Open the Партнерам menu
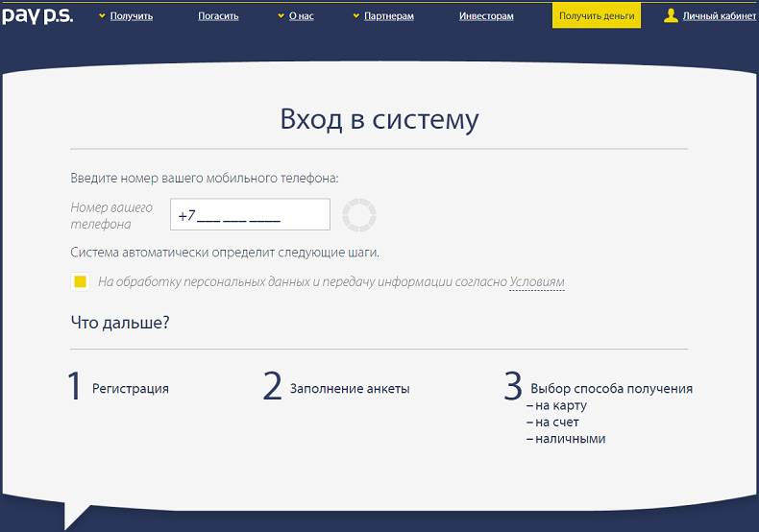 (x=389, y=16)
